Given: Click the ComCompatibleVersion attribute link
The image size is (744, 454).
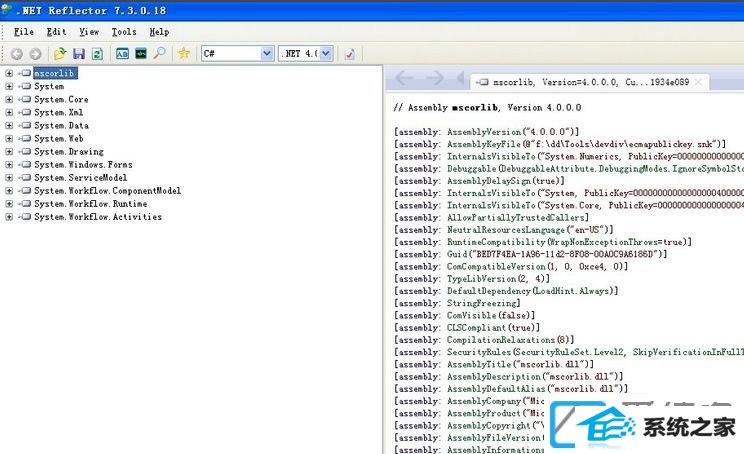Looking at the screenshot, I should tap(496, 267).
